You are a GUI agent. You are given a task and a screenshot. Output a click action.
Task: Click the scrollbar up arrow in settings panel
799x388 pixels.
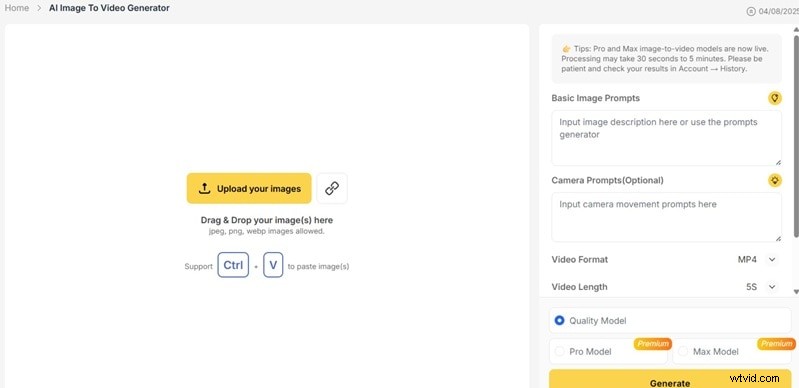(796, 30)
